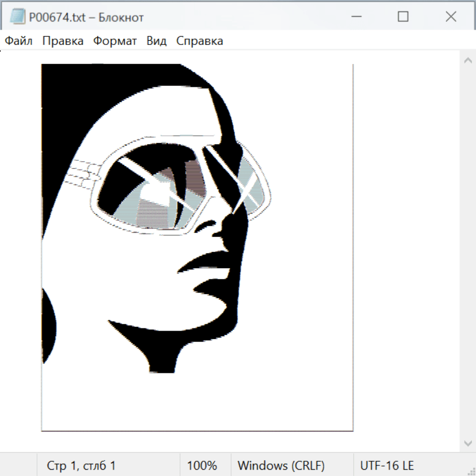Click the UTF-16 LE encoding indicator
Image resolution: width=476 pixels, height=476 pixels.
387,466
